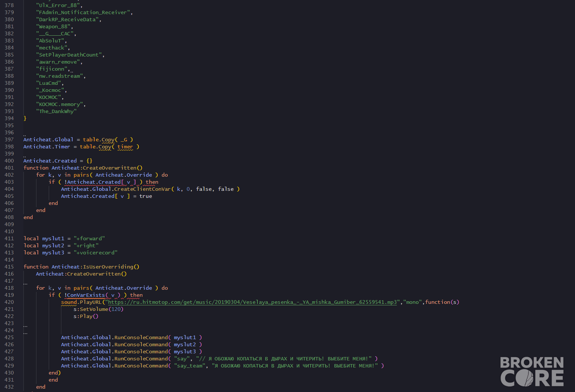Select the "_Kocmoc" string
Viewport: 575px width, 392px height.
50,90
